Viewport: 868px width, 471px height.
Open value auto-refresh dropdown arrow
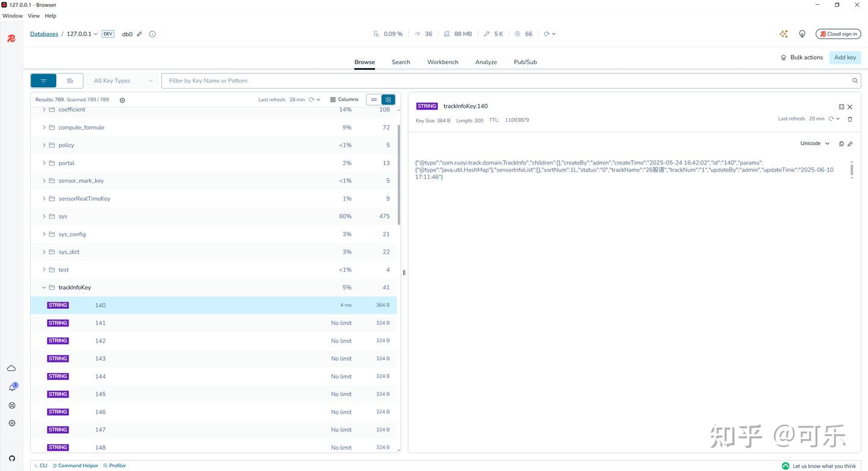click(x=838, y=119)
